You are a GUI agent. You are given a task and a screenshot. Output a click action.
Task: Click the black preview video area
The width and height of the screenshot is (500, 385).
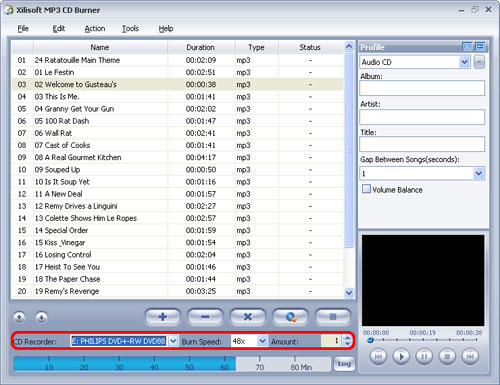point(423,280)
